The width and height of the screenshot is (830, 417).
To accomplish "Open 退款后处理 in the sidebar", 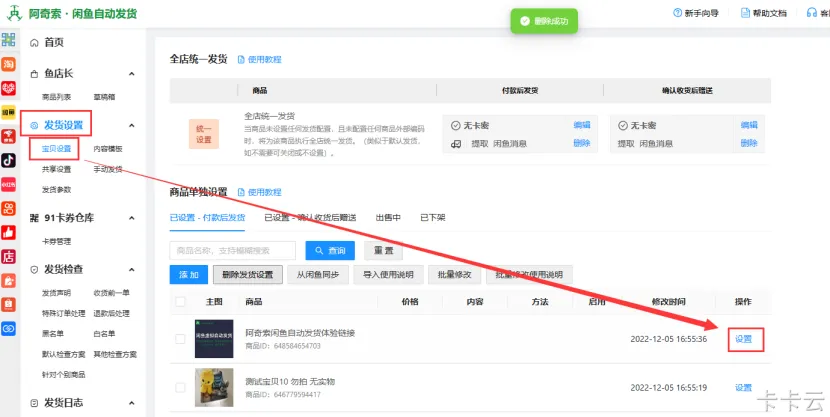I will pos(112,313).
